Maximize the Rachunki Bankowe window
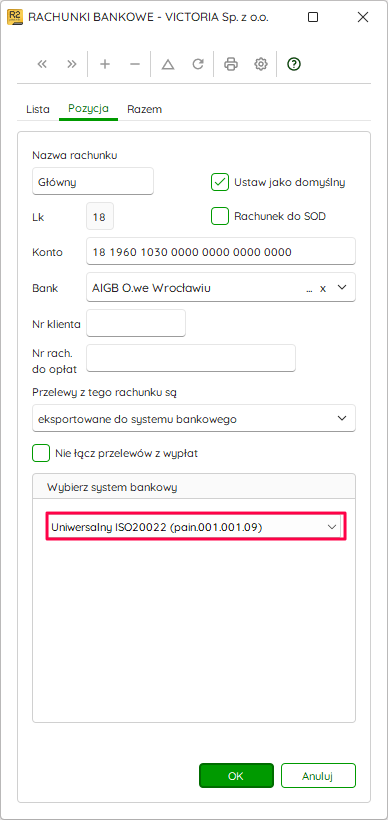388x820 pixels. click(313, 17)
